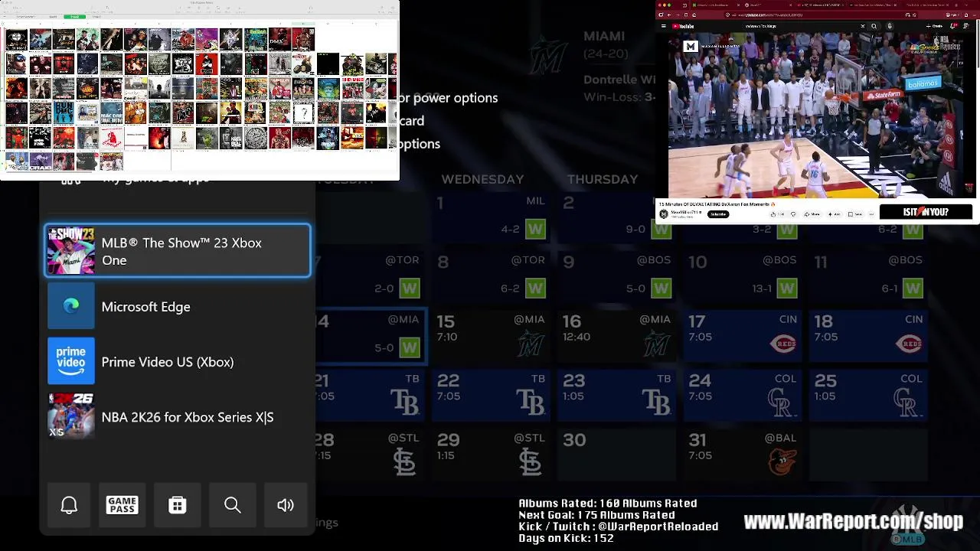Launch Prime Video US (Xbox)
Screen dimensions: 980x551
coord(178,361)
